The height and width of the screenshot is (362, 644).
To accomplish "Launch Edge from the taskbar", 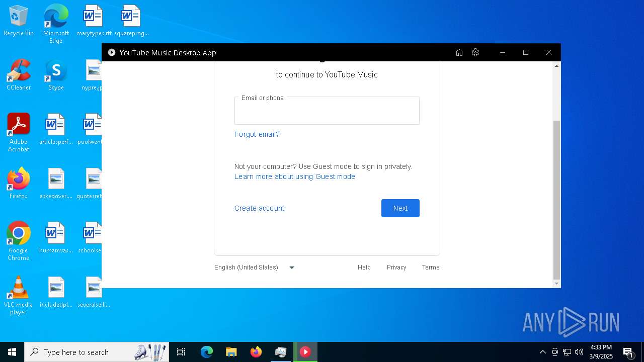I will 207,352.
